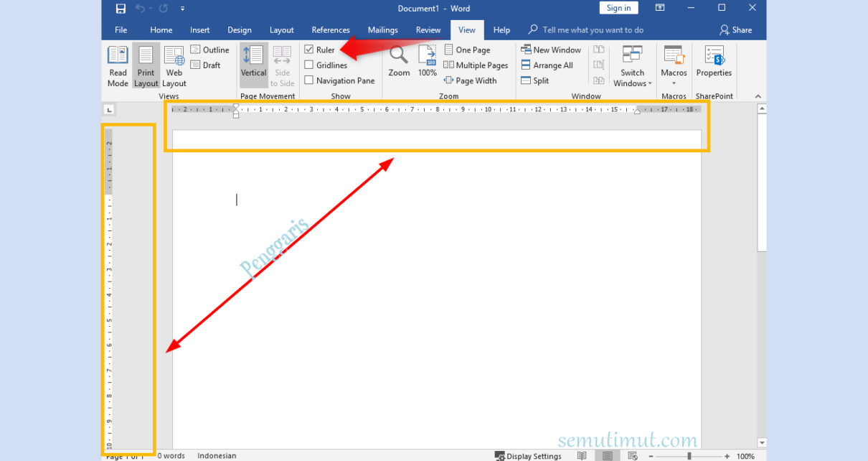Click the Redo/Repeat icon

164,9
